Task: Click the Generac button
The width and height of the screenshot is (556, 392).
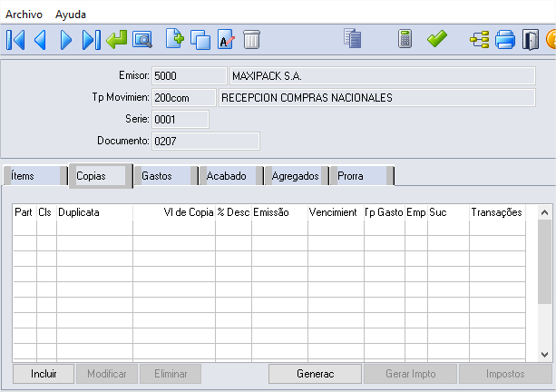Action: pos(316,374)
